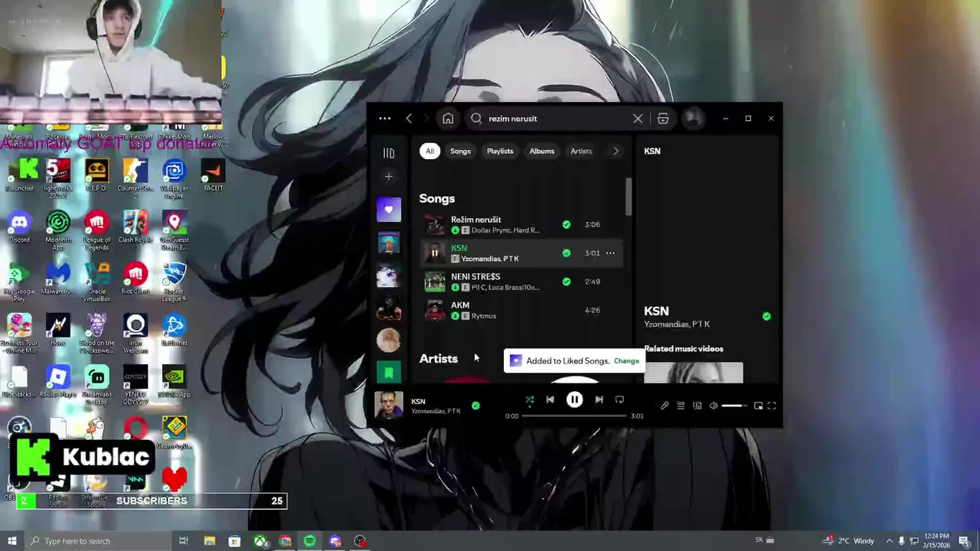Open the Browse icon beside search bar
The height and width of the screenshot is (551, 980).
[x=663, y=119]
